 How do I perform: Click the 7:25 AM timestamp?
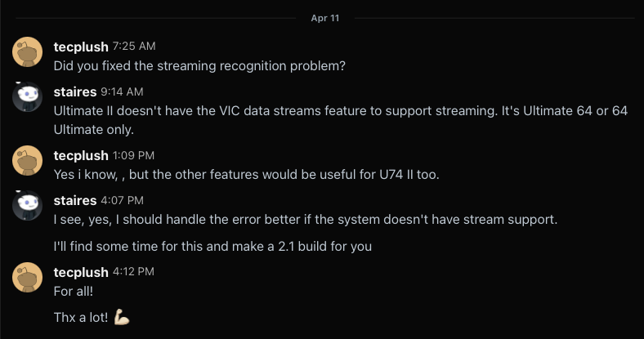133,46
